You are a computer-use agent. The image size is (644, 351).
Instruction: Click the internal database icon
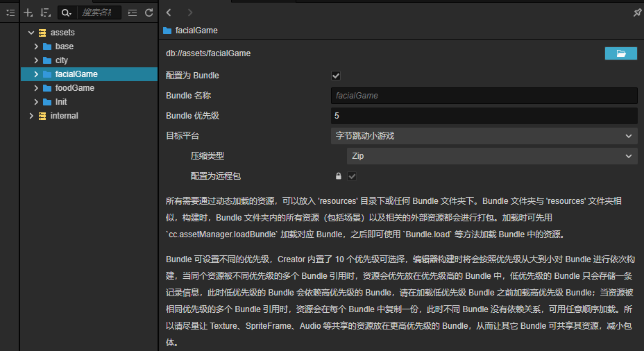[x=42, y=116]
